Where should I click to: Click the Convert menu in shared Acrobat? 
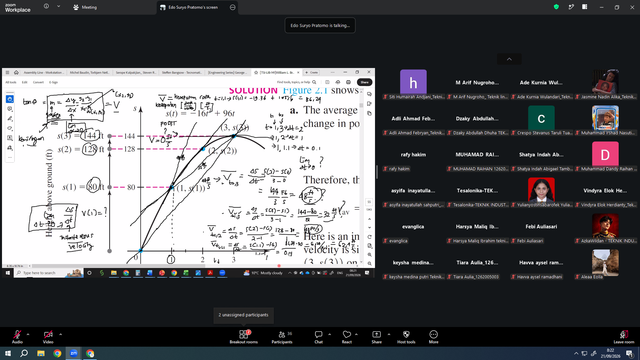pos(38,82)
